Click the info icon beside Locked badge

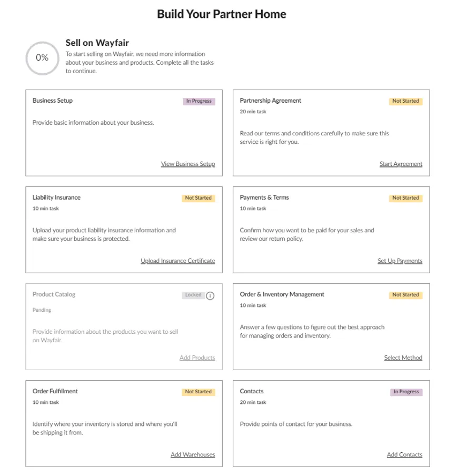[x=210, y=295]
